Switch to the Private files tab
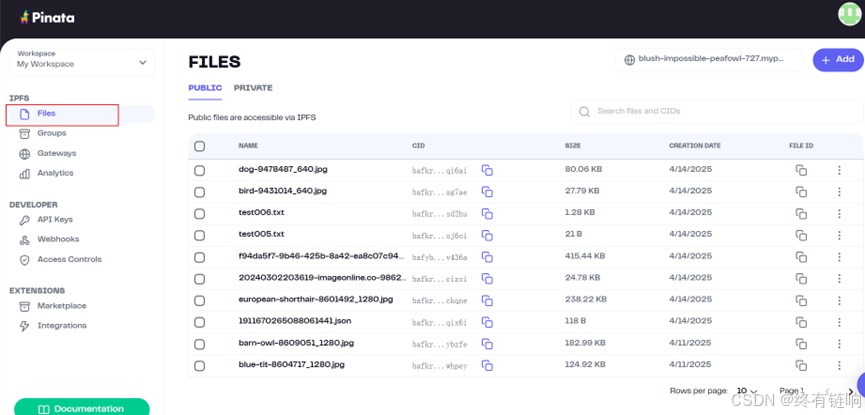 pyautogui.click(x=253, y=88)
